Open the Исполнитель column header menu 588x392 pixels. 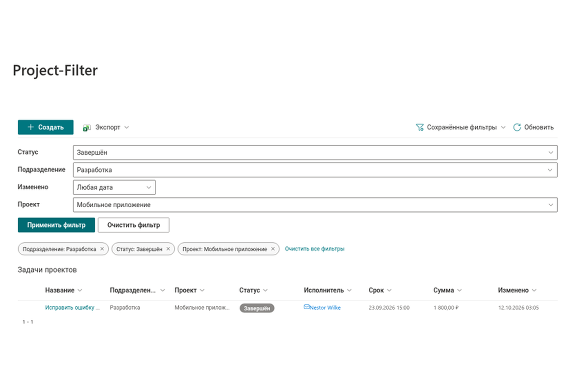pos(328,290)
